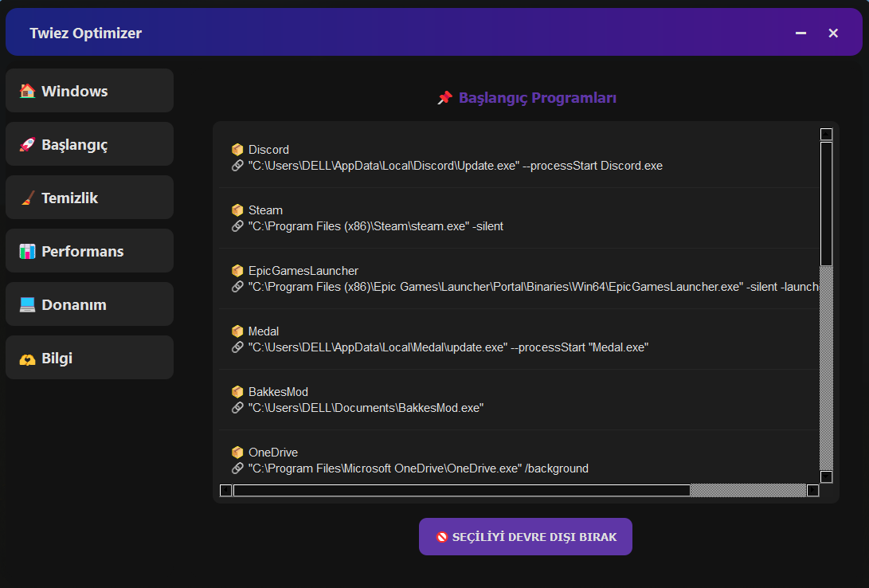This screenshot has width=869, height=588.
Task: Click the horizontal scrollbar right arrow
Action: 813,490
